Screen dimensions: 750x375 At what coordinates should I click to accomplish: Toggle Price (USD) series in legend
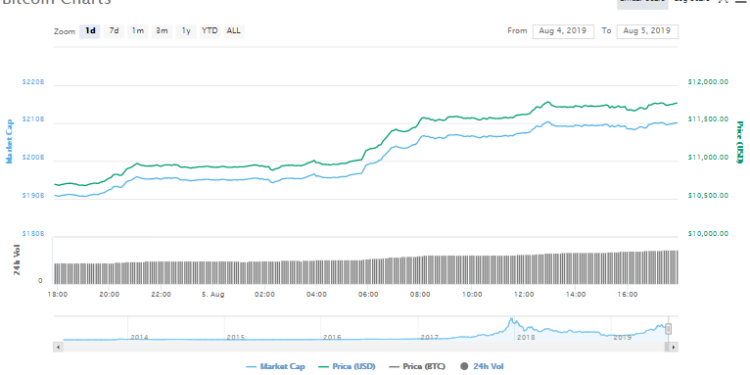346,366
